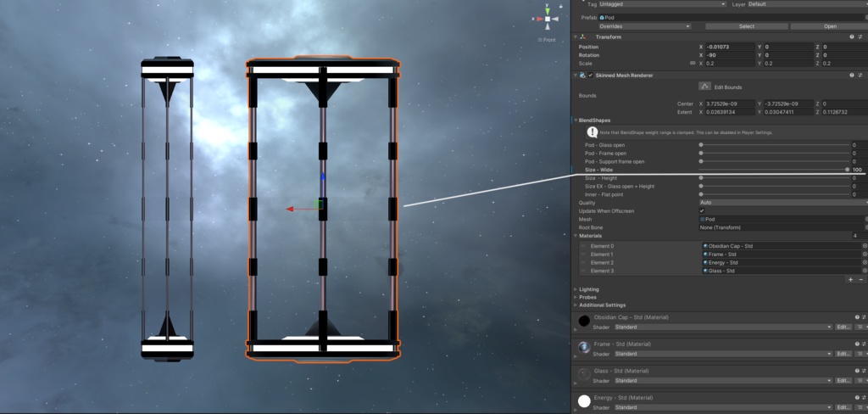
Task: Click the Glass material preview sphere
Action: [x=584, y=374]
